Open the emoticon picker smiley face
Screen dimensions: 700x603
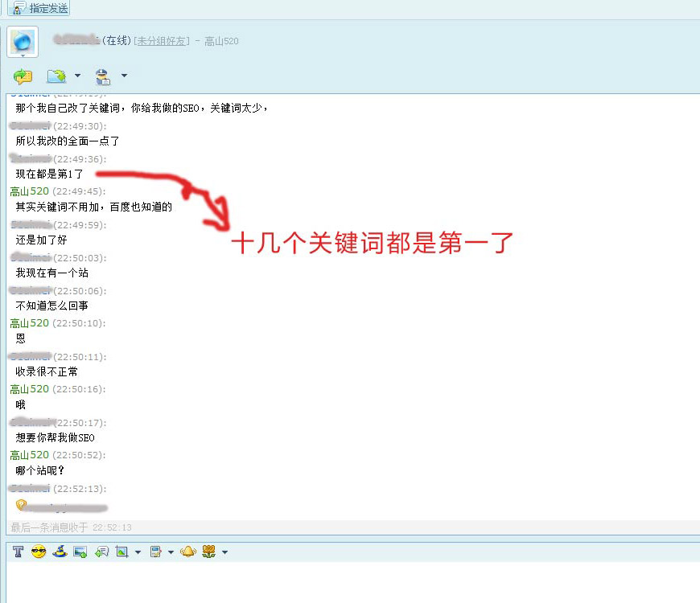tap(39, 552)
